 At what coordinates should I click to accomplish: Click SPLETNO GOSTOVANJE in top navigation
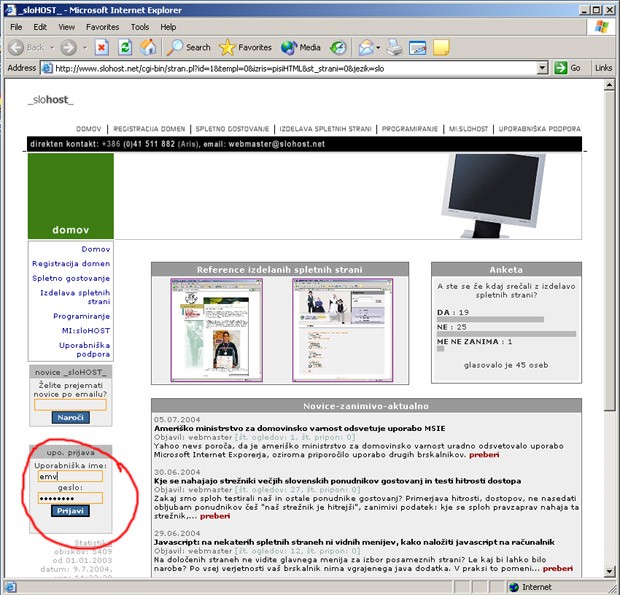point(232,129)
